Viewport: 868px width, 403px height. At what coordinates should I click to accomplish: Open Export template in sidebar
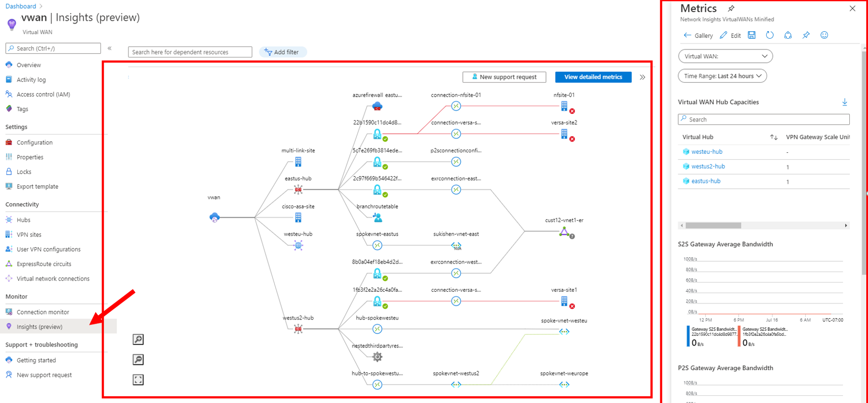pos(37,187)
